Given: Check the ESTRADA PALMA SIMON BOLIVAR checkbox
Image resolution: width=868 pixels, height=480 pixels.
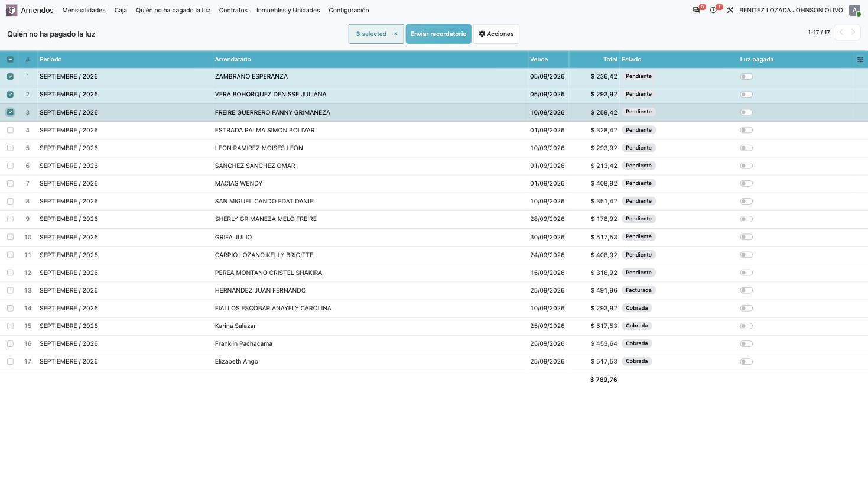Looking at the screenshot, I should pos(10,130).
